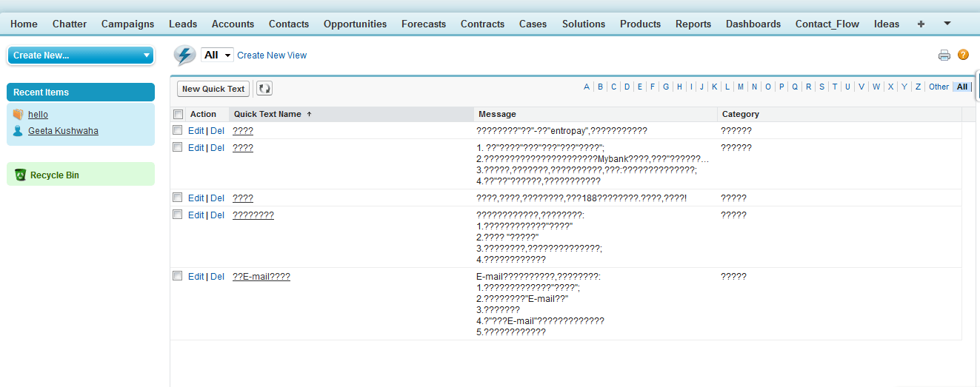Delete the 188 message row
980x387 pixels.
point(217,198)
